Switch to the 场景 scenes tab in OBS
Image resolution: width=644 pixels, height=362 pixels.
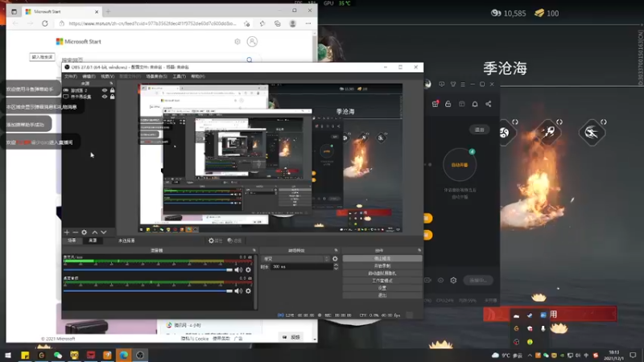tap(72, 241)
